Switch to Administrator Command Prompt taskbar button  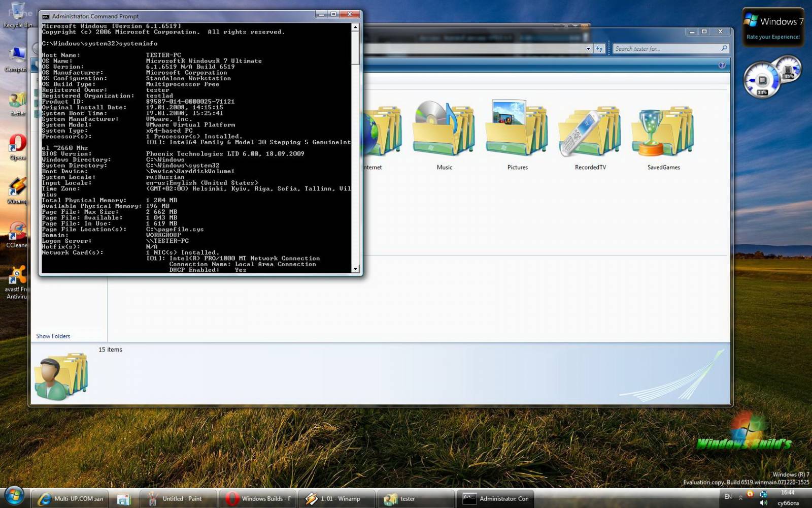click(x=495, y=499)
